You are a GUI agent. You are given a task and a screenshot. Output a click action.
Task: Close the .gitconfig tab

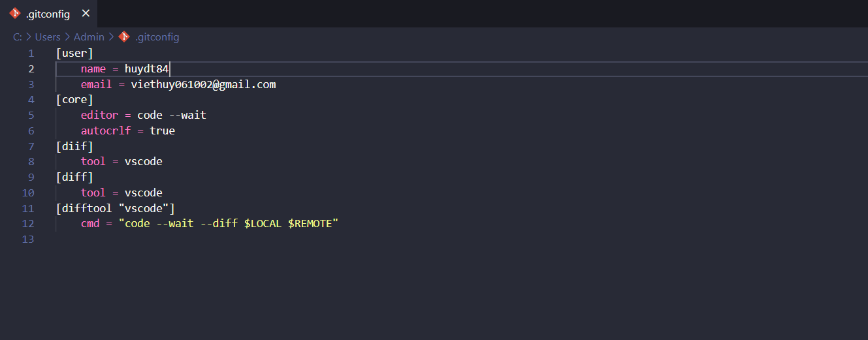86,14
